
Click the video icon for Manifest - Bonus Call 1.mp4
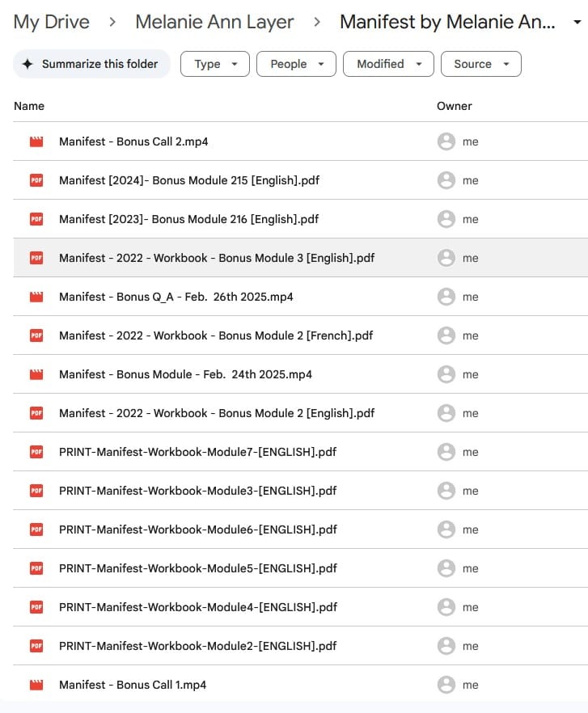pyautogui.click(x=36, y=685)
